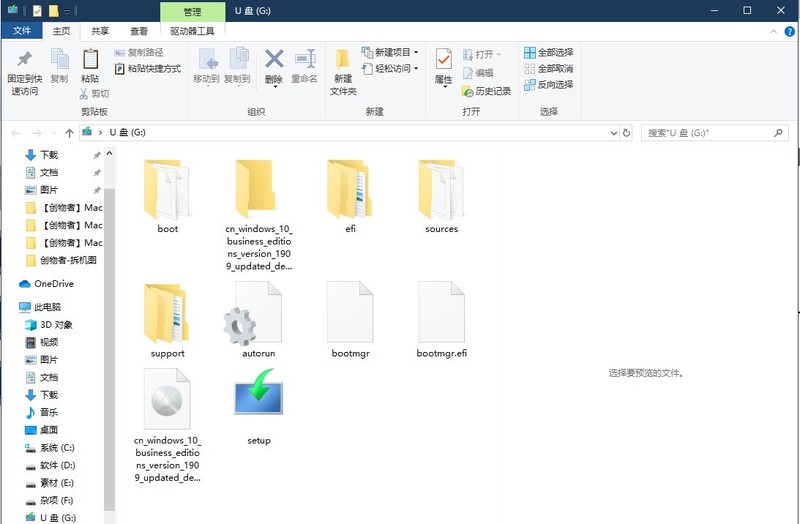Switch to the Share (共享) tab

[100, 31]
